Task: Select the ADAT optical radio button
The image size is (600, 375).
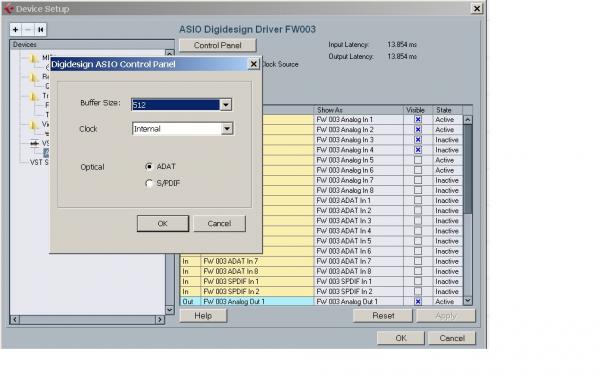Action: [149, 166]
